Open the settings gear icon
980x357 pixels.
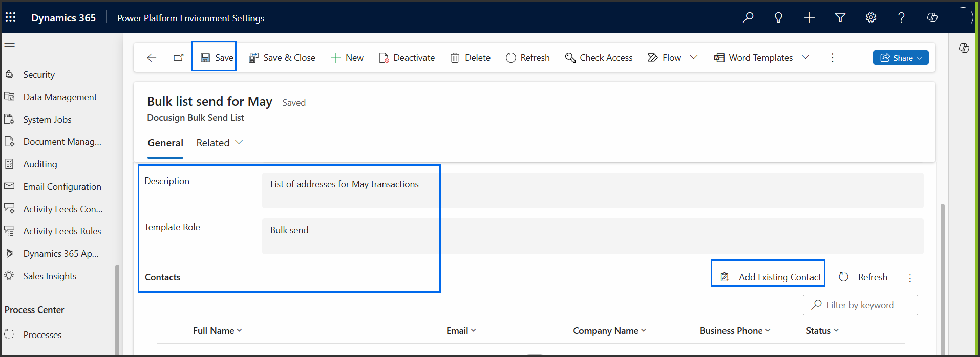[871, 17]
